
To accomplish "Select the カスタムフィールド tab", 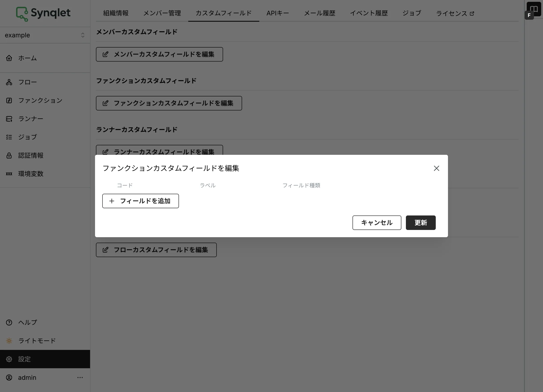I will click(x=224, y=13).
